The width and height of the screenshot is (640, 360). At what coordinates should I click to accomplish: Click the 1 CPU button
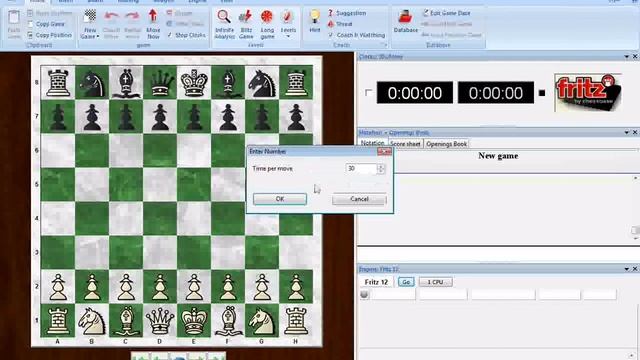(436, 282)
